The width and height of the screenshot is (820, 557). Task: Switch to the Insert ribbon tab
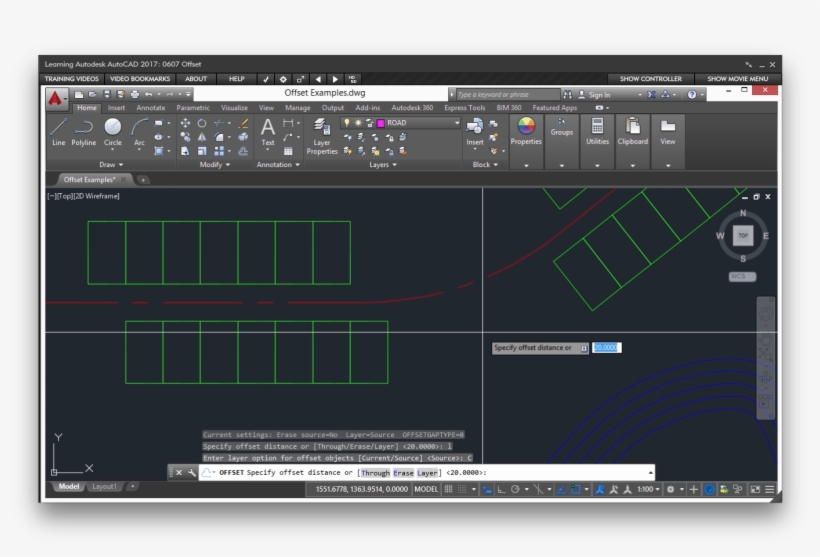[x=116, y=108]
